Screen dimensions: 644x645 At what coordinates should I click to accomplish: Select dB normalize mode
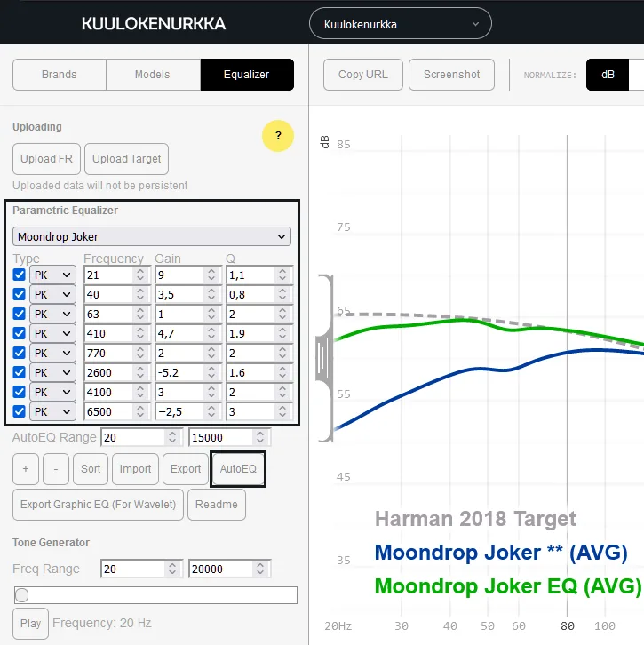[x=608, y=75]
